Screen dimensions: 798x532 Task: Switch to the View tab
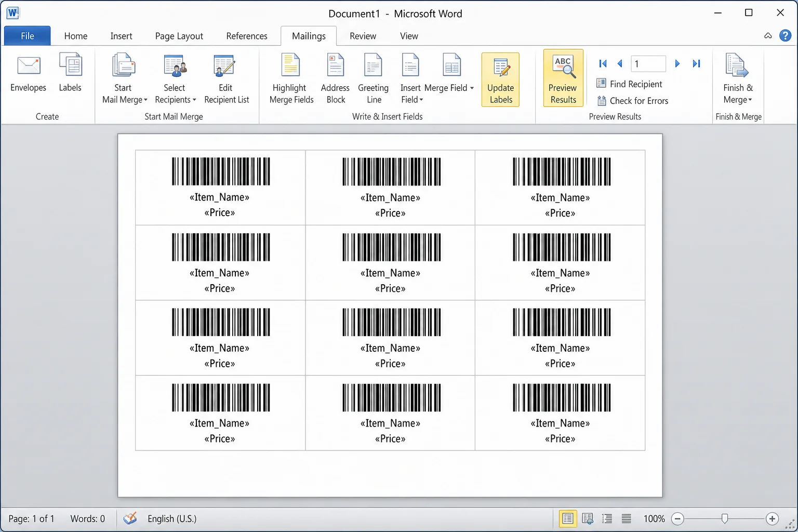409,36
